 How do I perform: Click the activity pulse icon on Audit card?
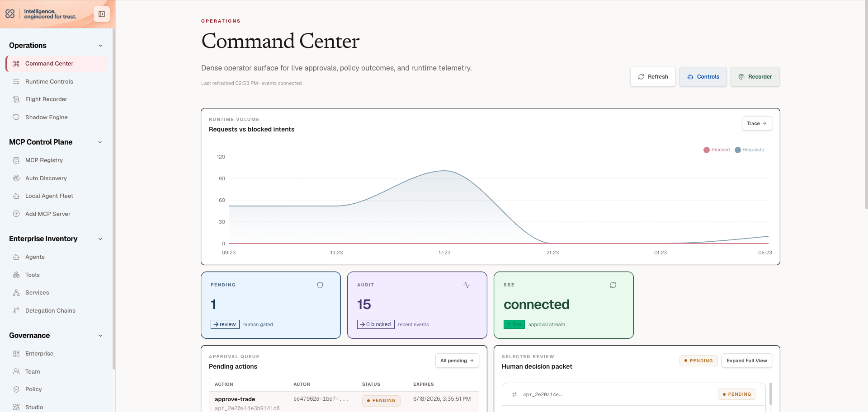click(x=467, y=285)
